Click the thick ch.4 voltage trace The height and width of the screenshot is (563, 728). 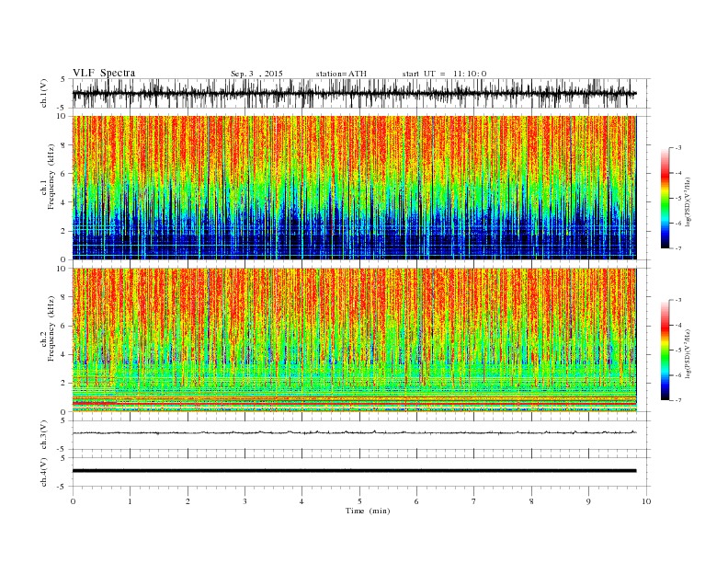(354, 471)
